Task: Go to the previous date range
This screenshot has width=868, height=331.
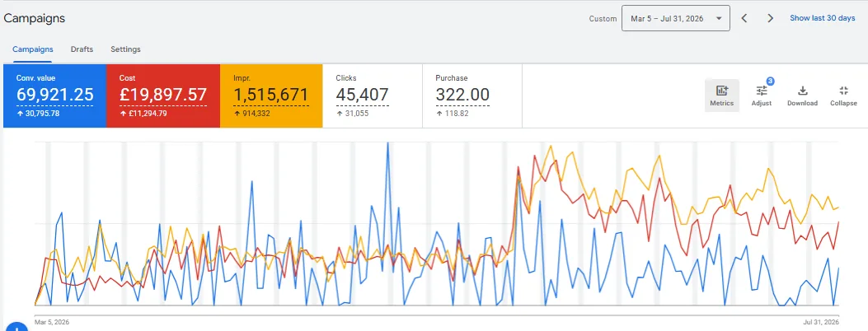Action: tap(744, 18)
